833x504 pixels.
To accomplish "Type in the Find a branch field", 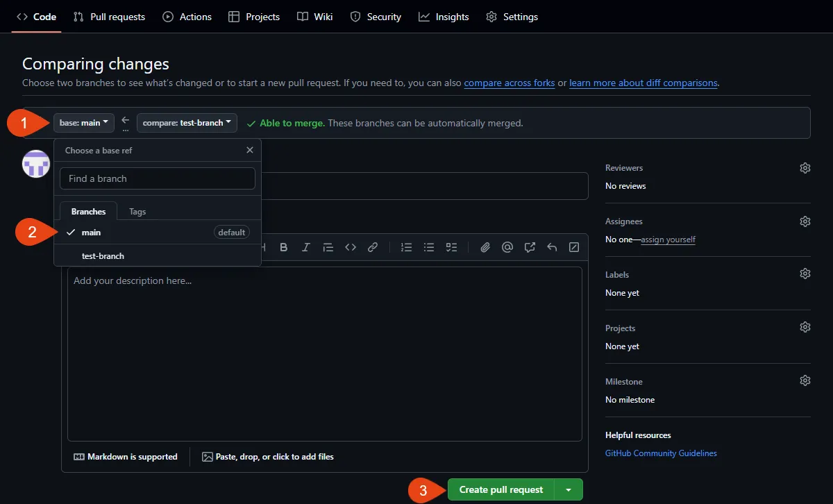I will coord(157,178).
